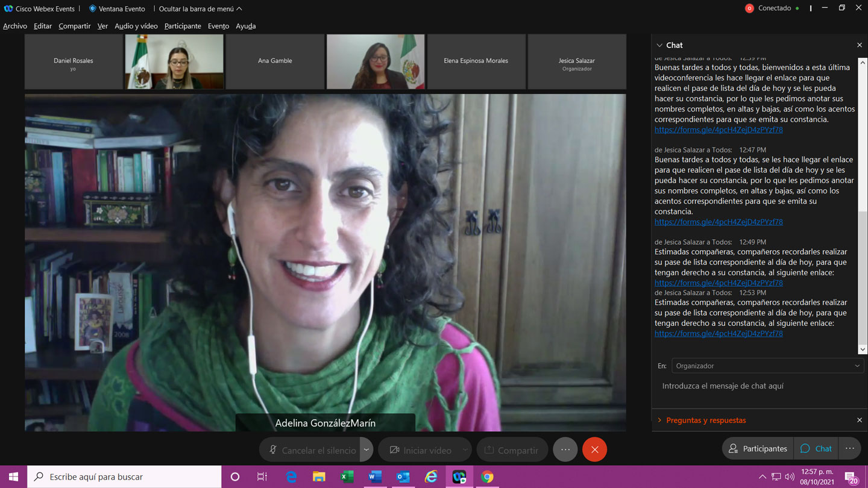This screenshot has width=868, height=488.
Task: Open forms link in 12:49 PM message
Action: [x=719, y=283]
